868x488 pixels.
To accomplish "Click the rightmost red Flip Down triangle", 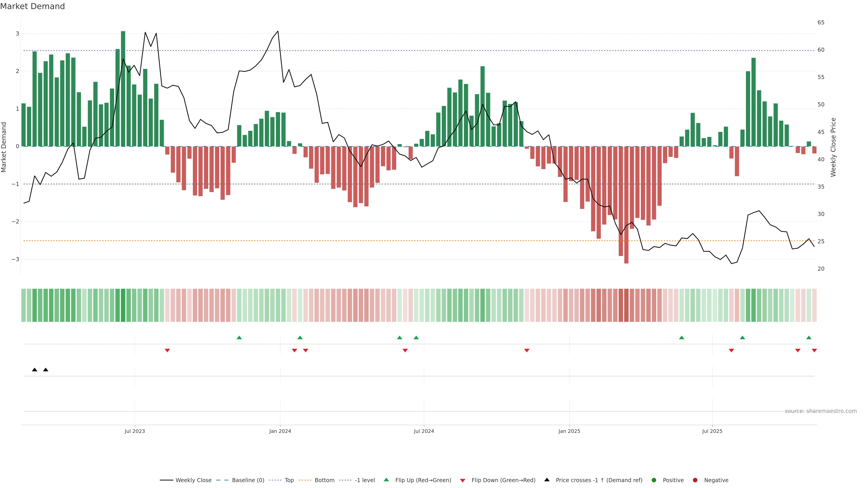I will tap(814, 351).
